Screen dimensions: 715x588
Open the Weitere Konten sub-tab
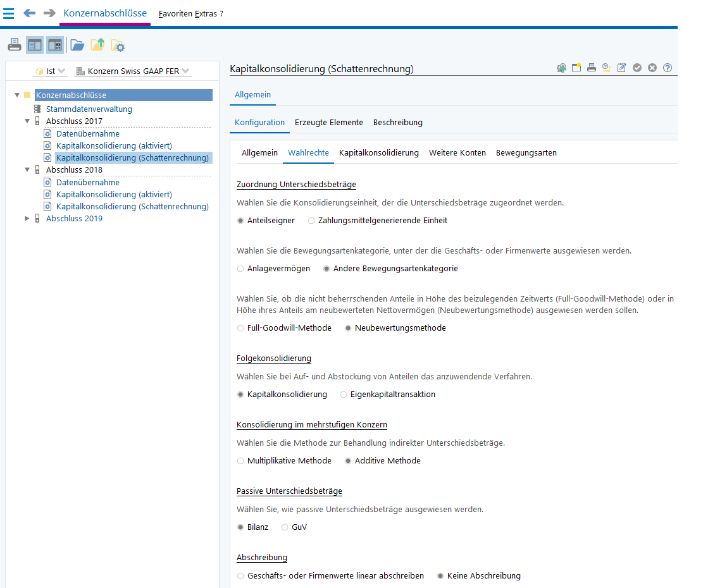(457, 153)
